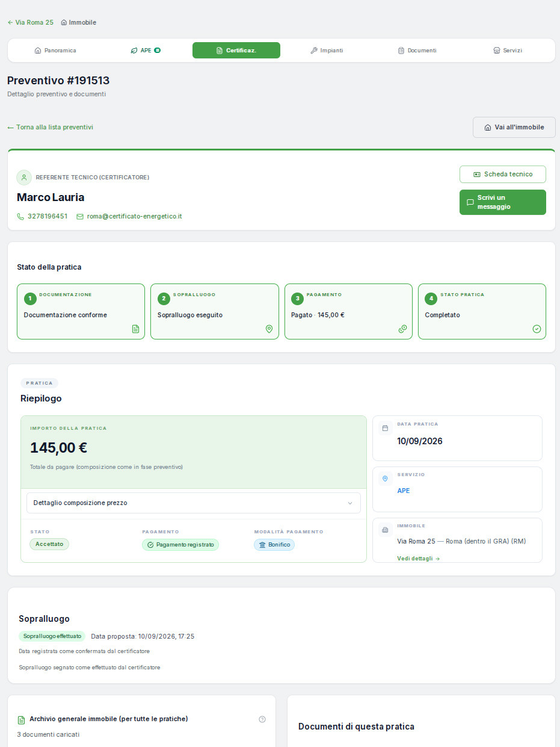
Task: Click the document icon in Documentazione step
Action: tap(135, 329)
